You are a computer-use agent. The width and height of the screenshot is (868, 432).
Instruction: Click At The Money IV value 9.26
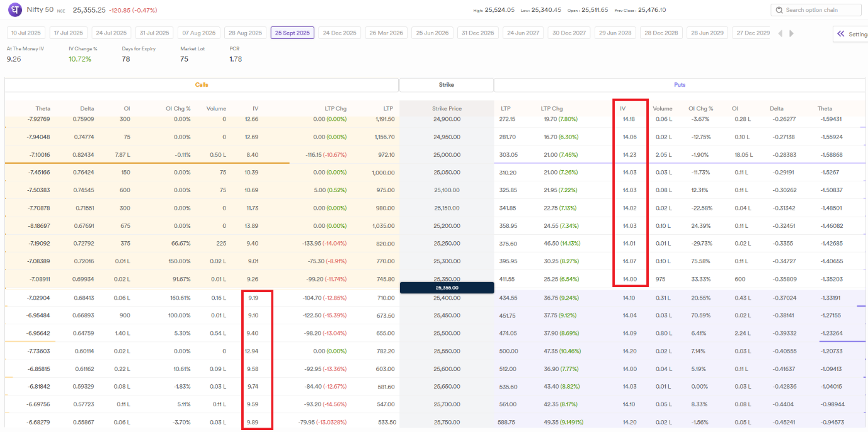tap(14, 59)
